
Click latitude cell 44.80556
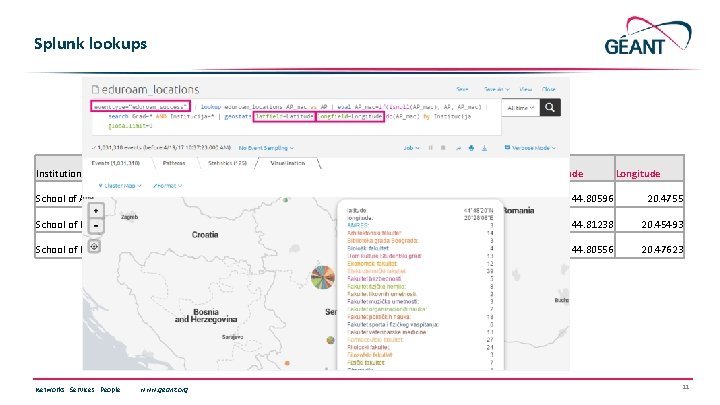click(592, 249)
